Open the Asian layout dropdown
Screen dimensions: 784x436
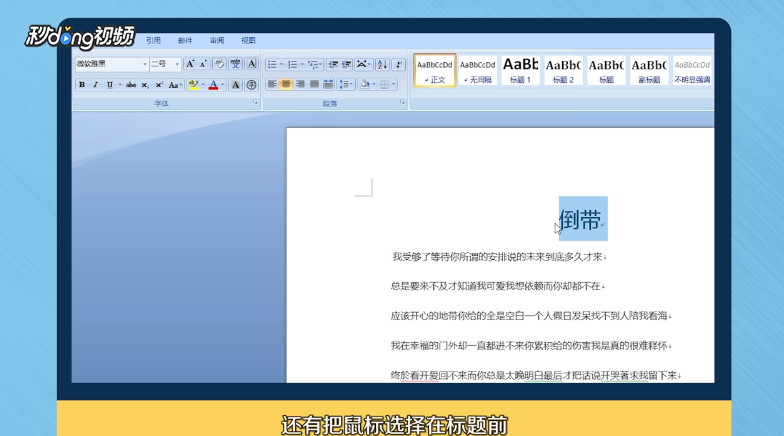point(364,64)
